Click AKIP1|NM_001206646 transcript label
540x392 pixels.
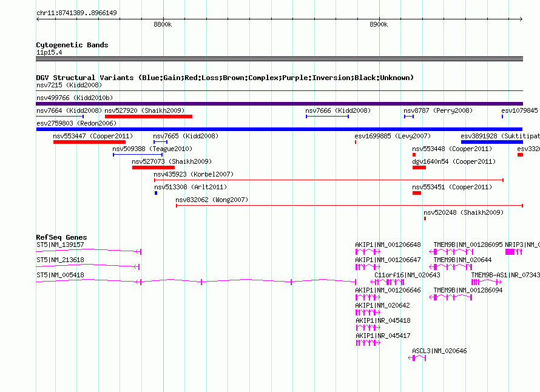388,290
